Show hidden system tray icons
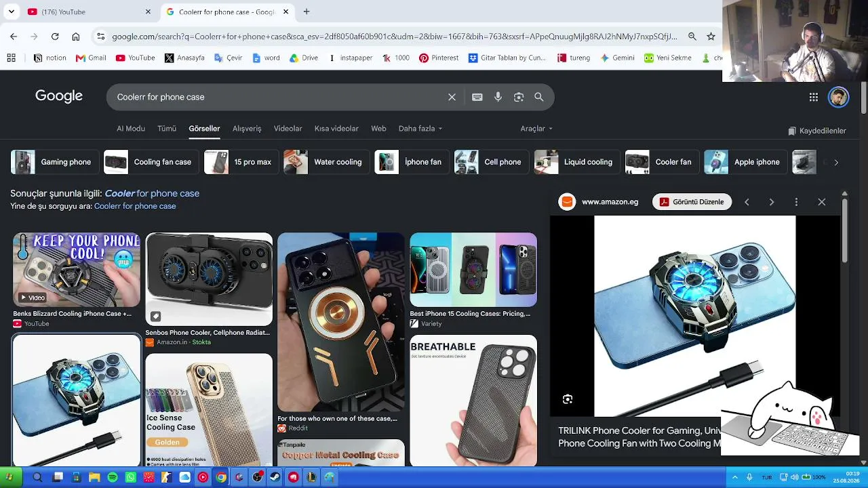The height and width of the screenshot is (488, 868). (x=734, y=477)
